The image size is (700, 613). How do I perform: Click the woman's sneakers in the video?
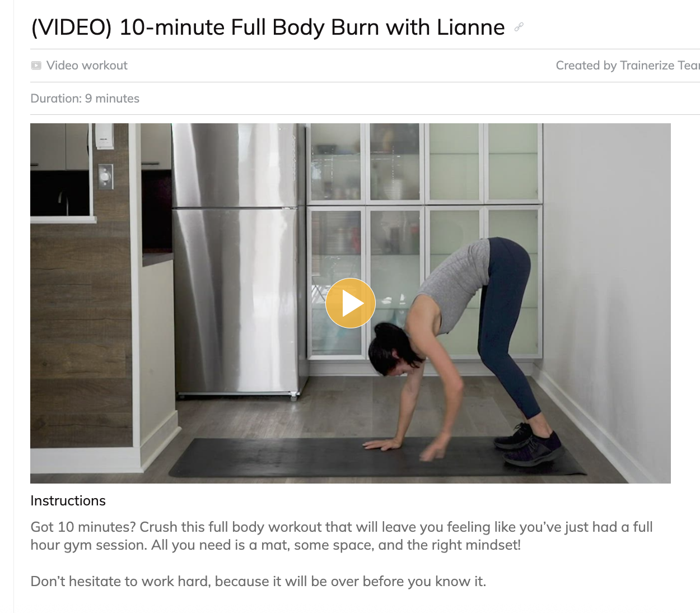click(x=529, y=444)
